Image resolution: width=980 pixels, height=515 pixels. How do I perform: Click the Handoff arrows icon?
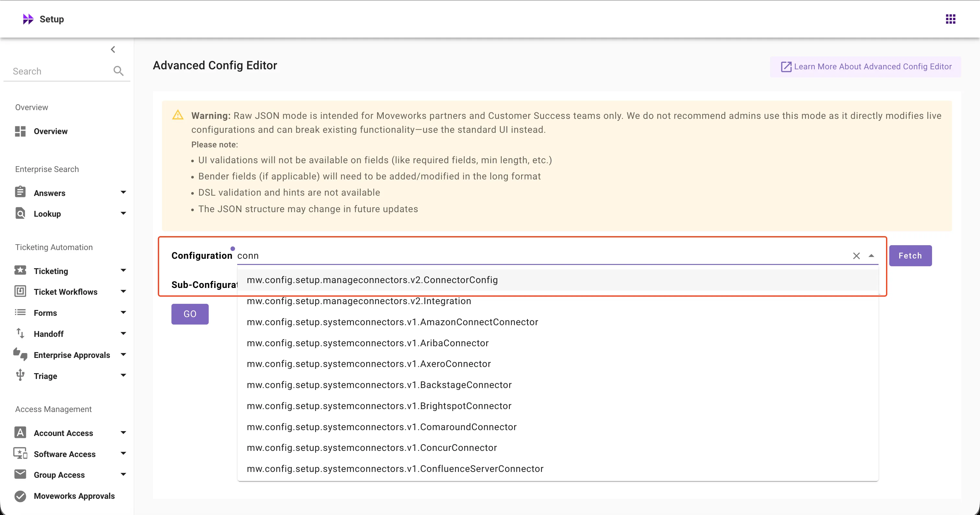20,334
